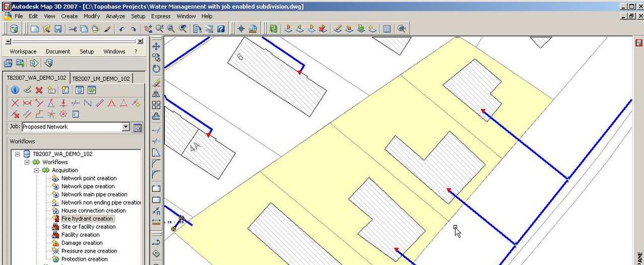Select Network point creation workflow
644x265 pixels.
coord(89,178)
